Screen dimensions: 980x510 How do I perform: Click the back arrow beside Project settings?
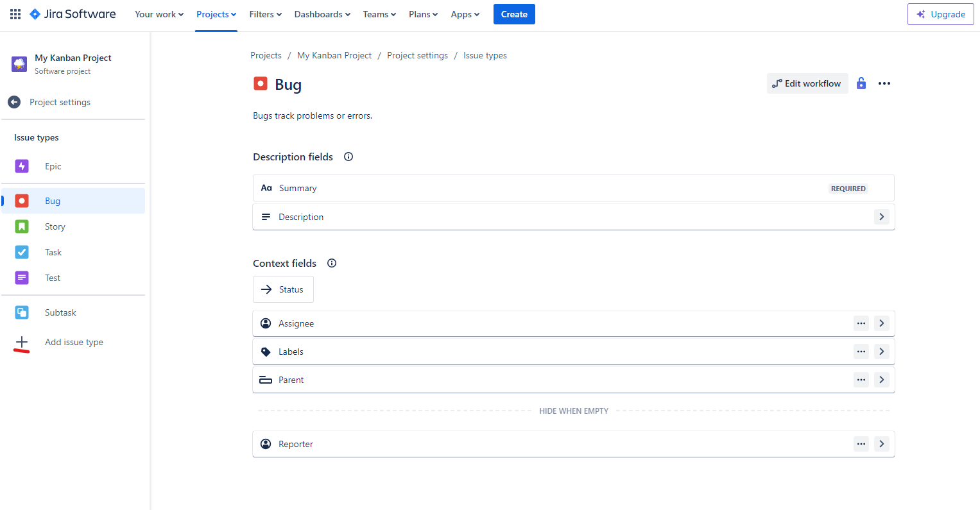pyautogui.click(x=14, y=102)
